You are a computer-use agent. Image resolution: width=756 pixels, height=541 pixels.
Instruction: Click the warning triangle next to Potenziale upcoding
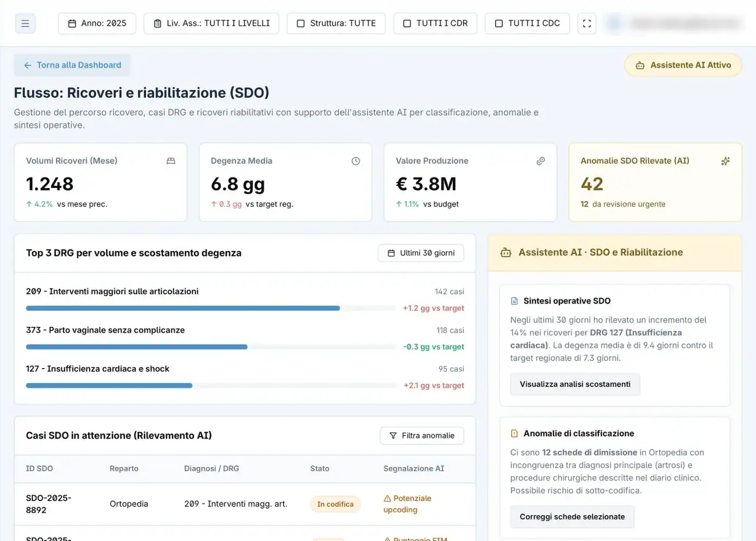coord(387,498)
